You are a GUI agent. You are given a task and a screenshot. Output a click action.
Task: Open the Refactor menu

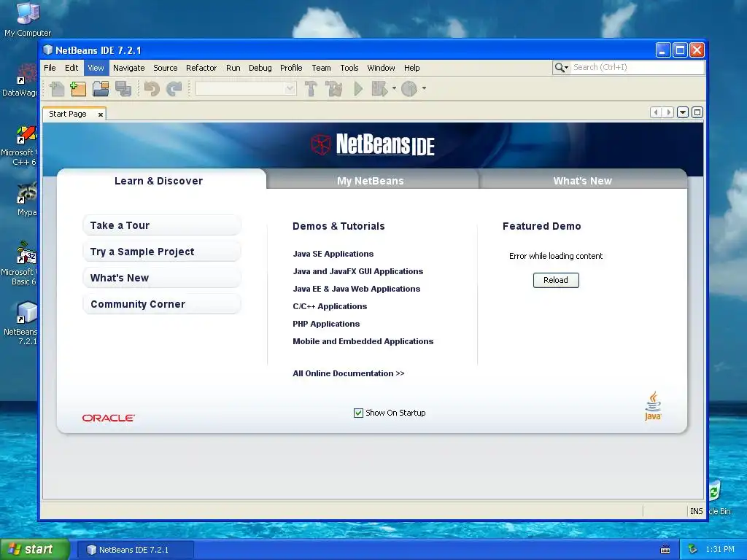[x=201, y=68]
